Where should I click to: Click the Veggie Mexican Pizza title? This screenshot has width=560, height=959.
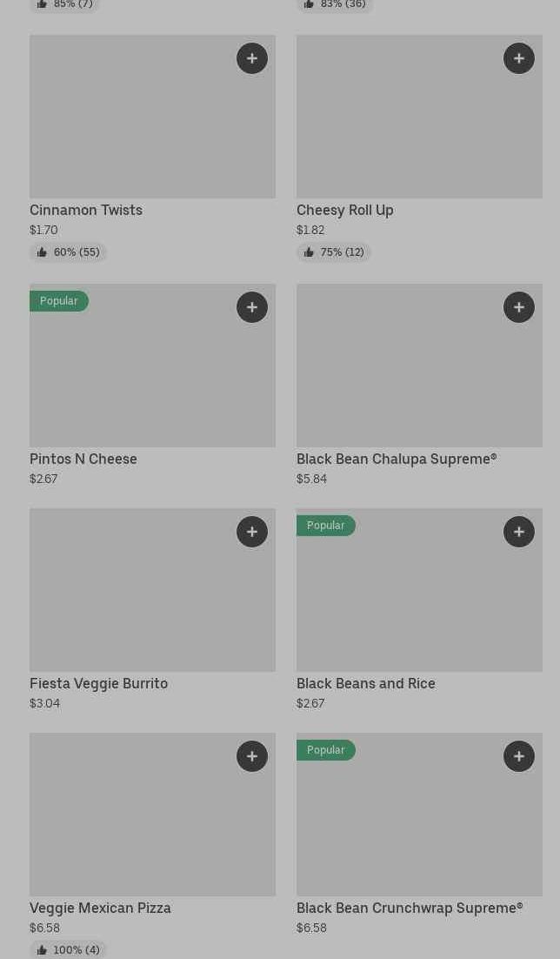[100, 908]
